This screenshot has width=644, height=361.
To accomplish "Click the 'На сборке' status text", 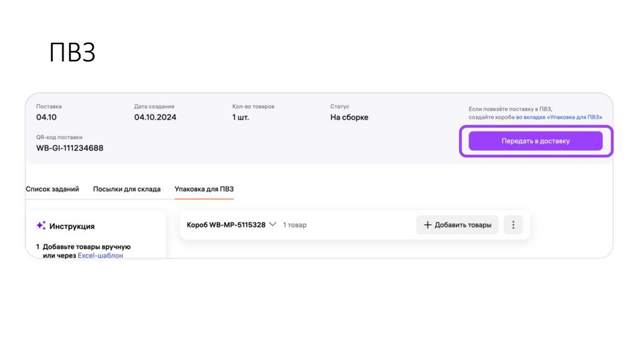I will [349, 117].
